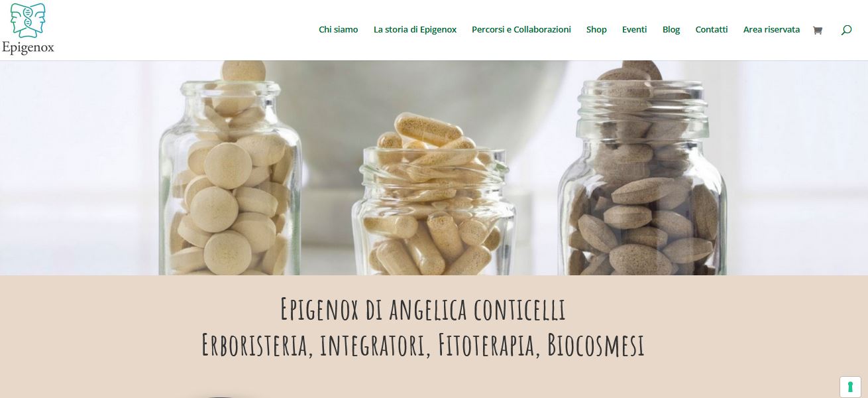
Task: Select the Eventi menu item
Action: point(634,30)
